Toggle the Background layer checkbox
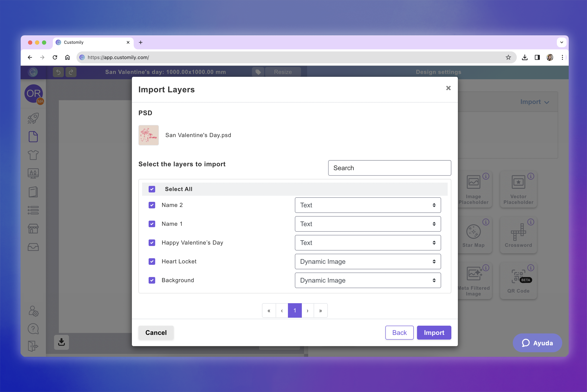Image resolution: width=587 pixels, height=392 pixels. (x=152, y=280)
